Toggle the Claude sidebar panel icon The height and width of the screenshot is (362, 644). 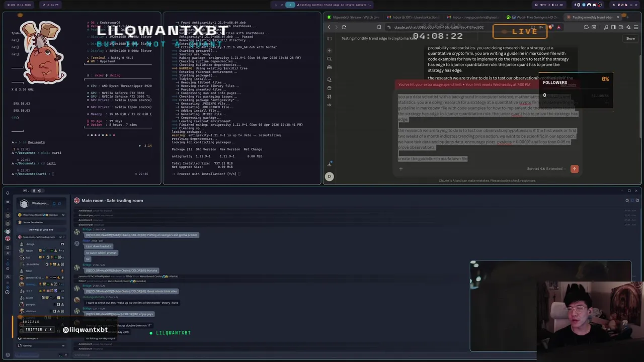(x=329, y=38)
